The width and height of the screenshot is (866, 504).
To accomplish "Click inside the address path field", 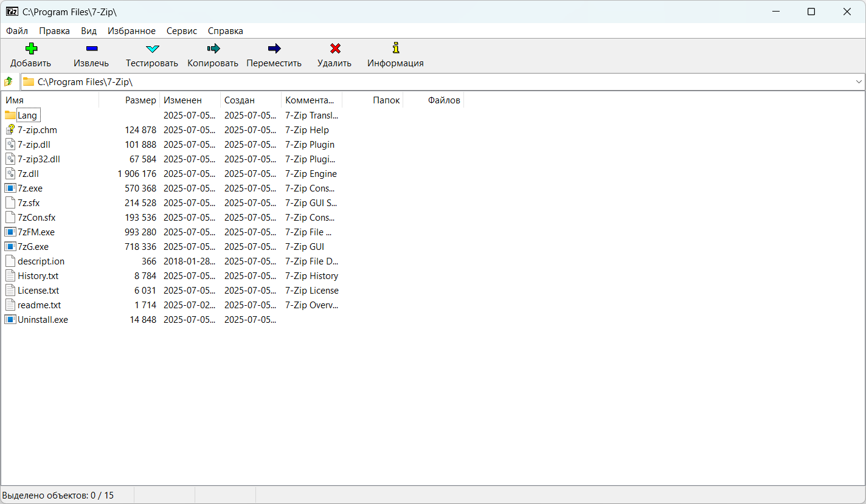I will click(426, 81).
